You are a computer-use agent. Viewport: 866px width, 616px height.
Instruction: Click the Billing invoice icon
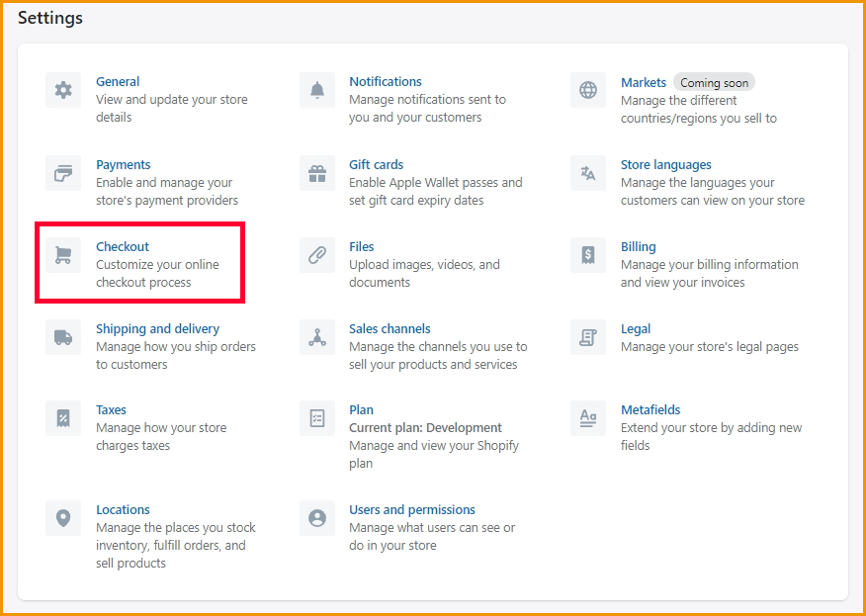(588, 255)
